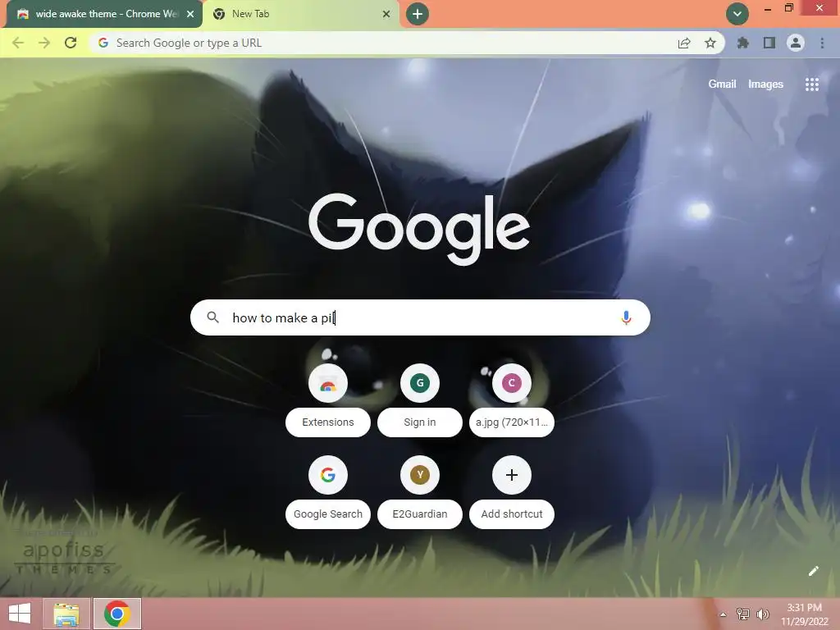Open the network status tray icon

click(743, 614)
